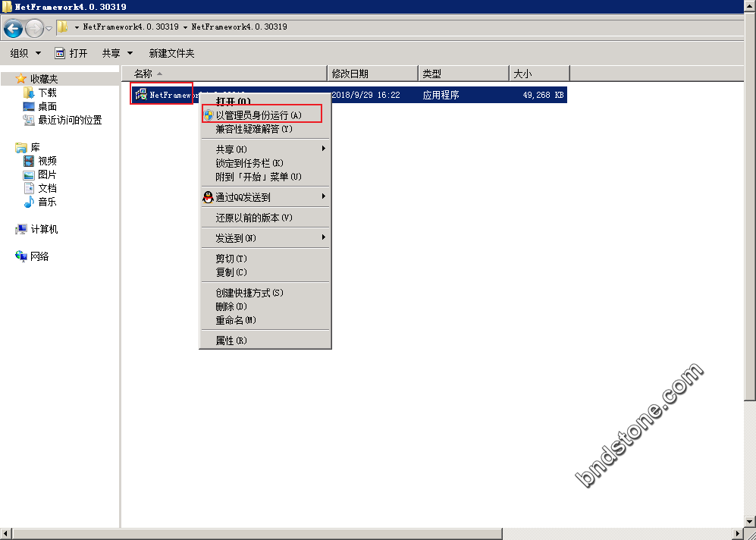The width and height of the screenshot is (756, 540).
Task: Expand the 共享(H) submenu arrow
Action: [x=324, y=149]
